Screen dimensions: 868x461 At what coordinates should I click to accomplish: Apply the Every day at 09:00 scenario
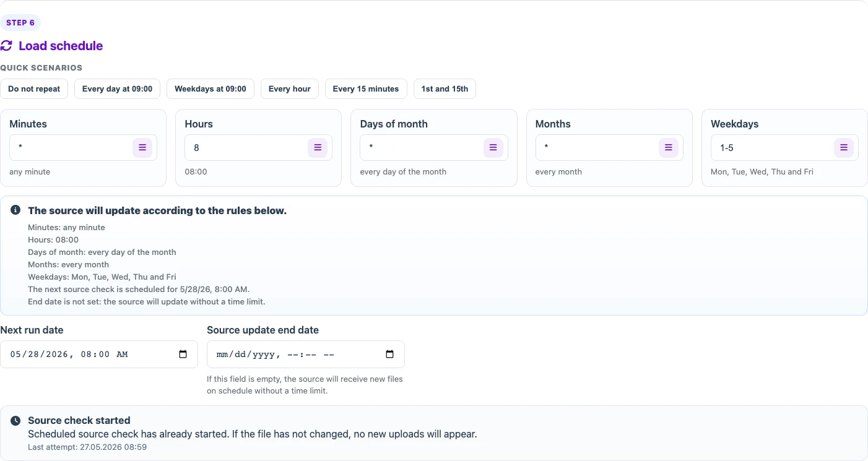click(x=117, y=89)
